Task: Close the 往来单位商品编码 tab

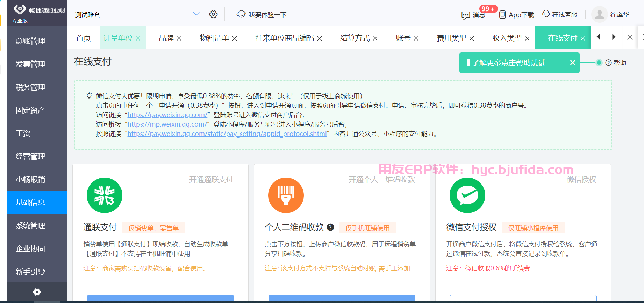Action: coord(320,38)
